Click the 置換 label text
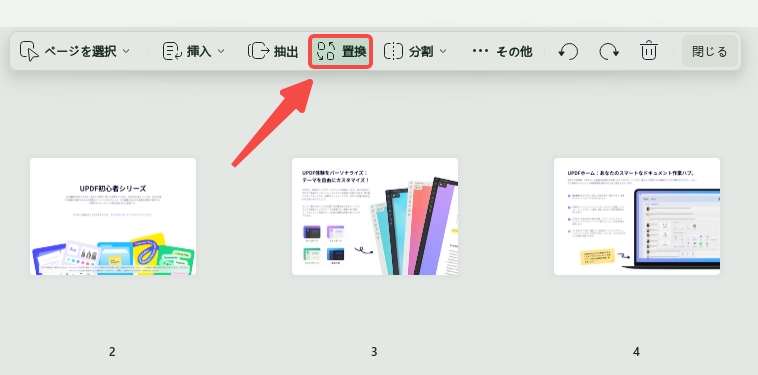Image resolution: width=758 pixels, height=375 pixels. 354,51
